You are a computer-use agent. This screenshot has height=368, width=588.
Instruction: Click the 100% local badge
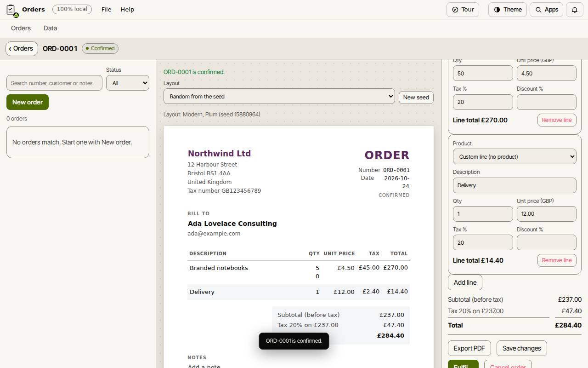(72, 9)
